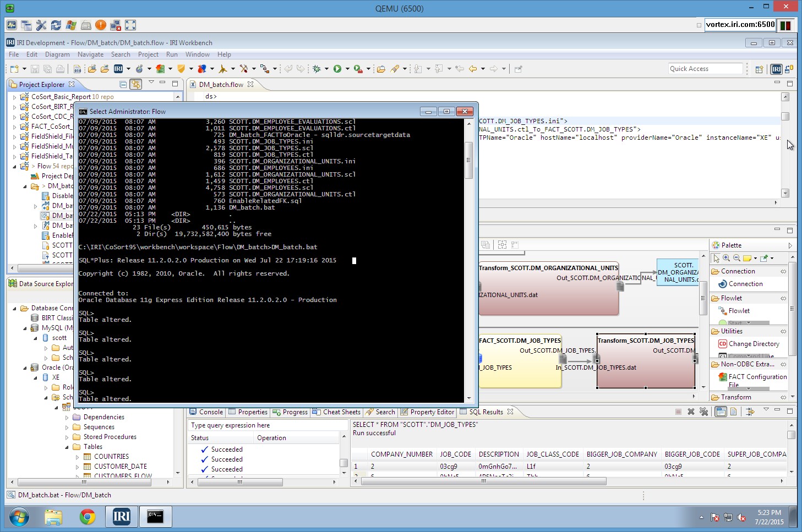
Task: Click the command prompt vertical scrollbar thumb
Action: 469,161
